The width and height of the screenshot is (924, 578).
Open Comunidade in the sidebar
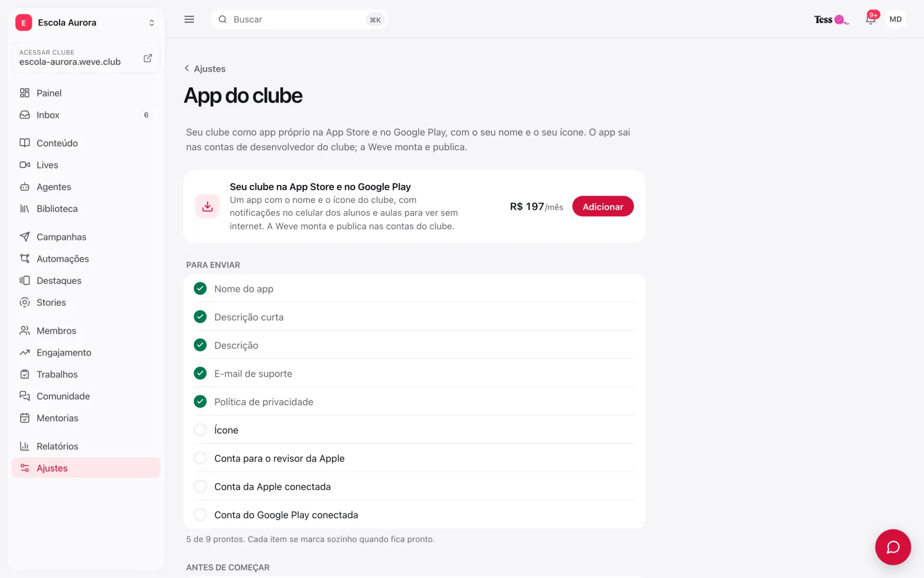pos(85,396)
